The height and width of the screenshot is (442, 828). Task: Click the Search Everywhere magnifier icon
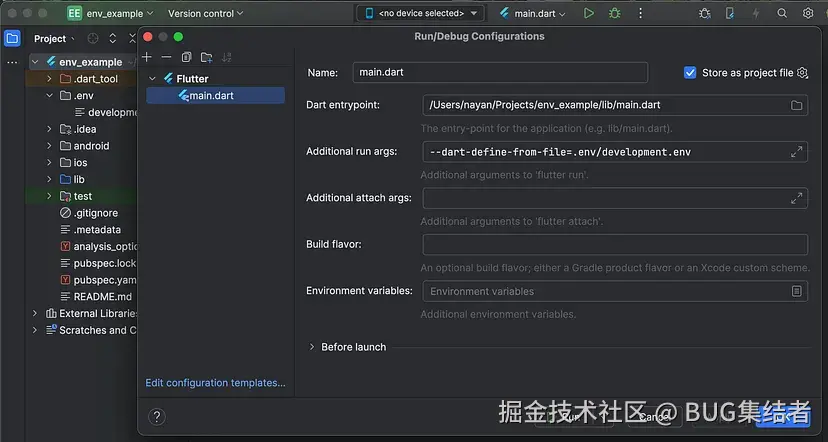click(x=782, y=13)
